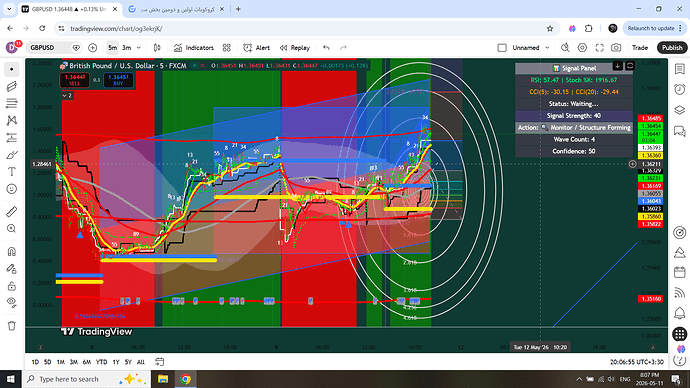690x388 pixels.
Task: Set date range to 5Y
Action: point(128,362)
